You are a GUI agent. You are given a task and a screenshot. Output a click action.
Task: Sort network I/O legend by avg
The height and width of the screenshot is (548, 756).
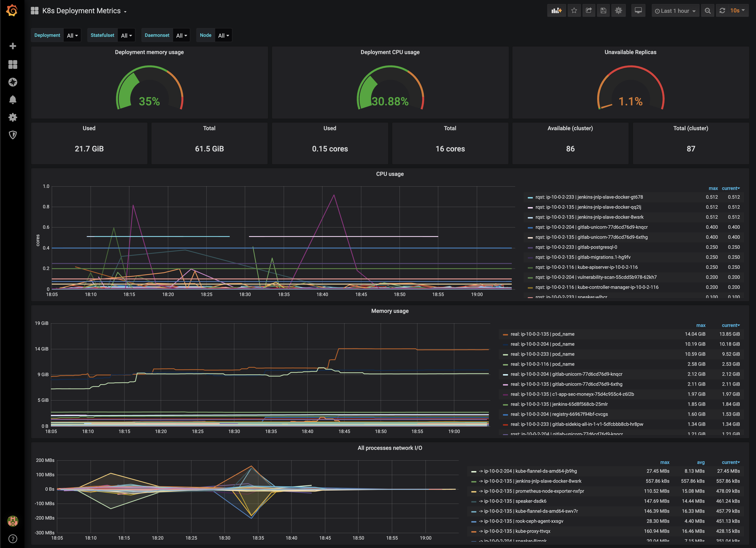701,462
